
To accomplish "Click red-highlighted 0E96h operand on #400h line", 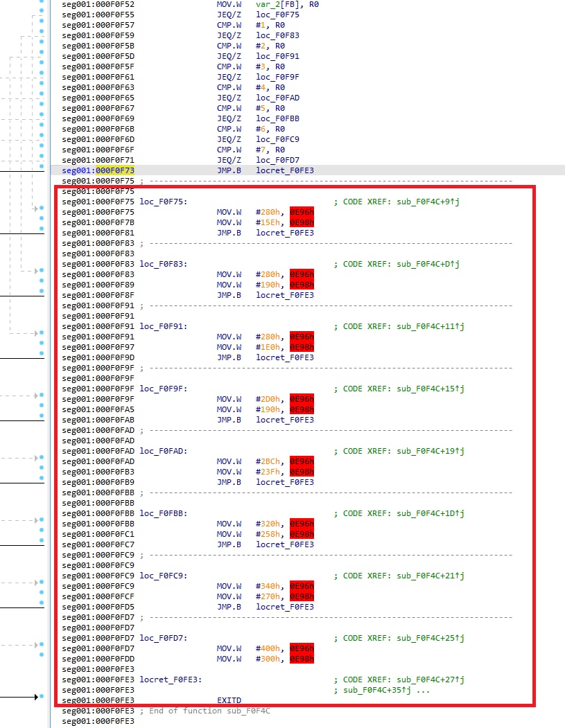I will click(302, 648).
